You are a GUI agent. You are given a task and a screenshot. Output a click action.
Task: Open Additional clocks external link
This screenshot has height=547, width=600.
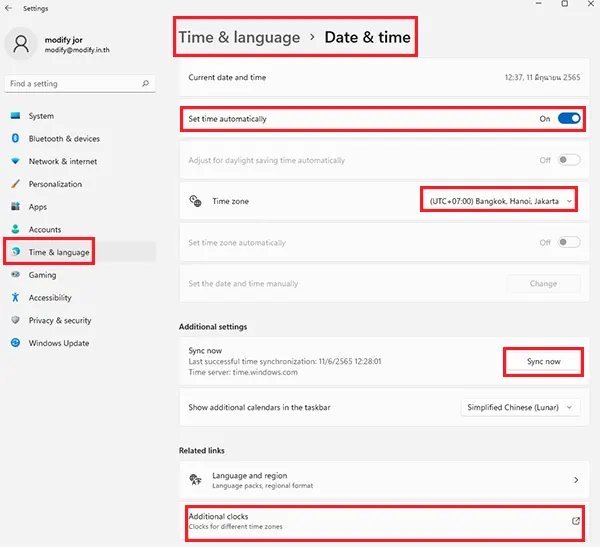click(576, 521)
